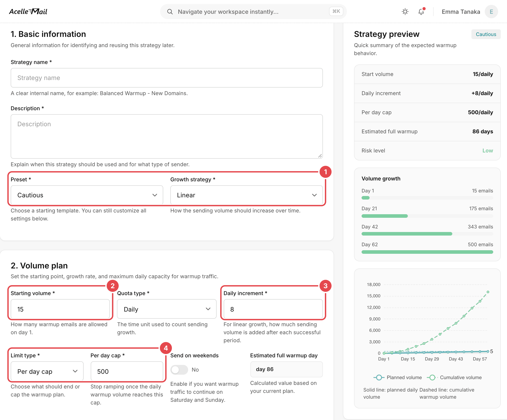The width and height of the screenshot is (507, 420).
Task: Toggle light/dark theme sun icon
Action: pos(405,12)
